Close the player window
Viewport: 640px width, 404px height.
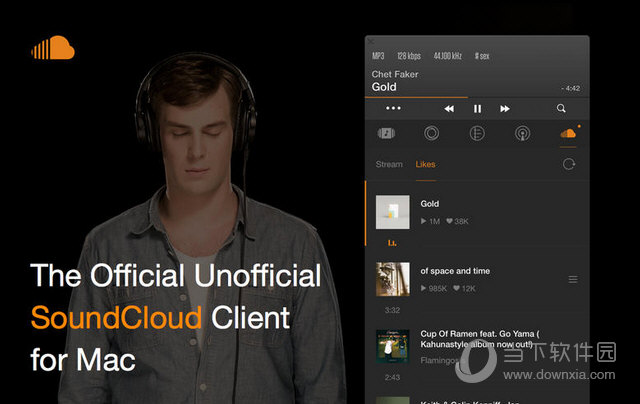371,41
